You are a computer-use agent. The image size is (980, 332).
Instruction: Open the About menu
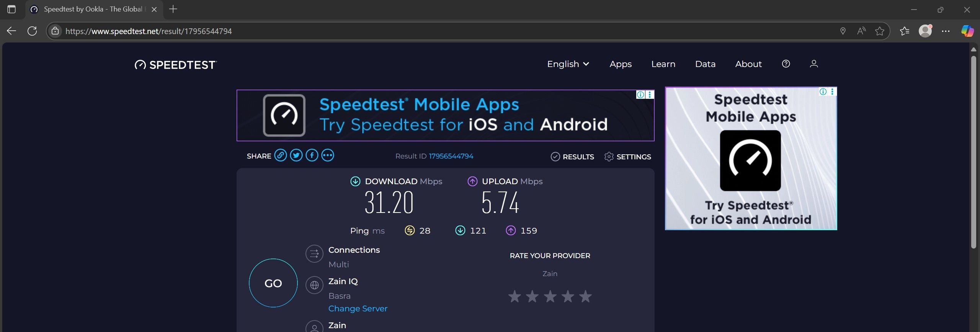[x=748, y=64]
